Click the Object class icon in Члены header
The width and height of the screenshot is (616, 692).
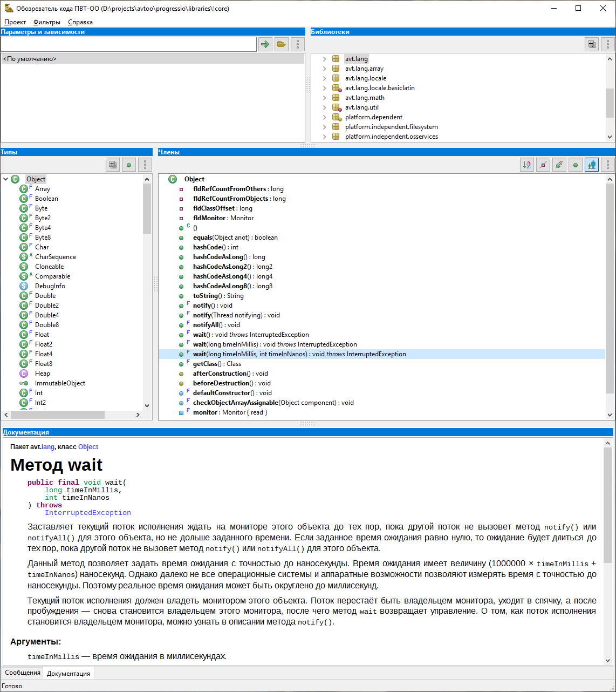pos(173,179)
